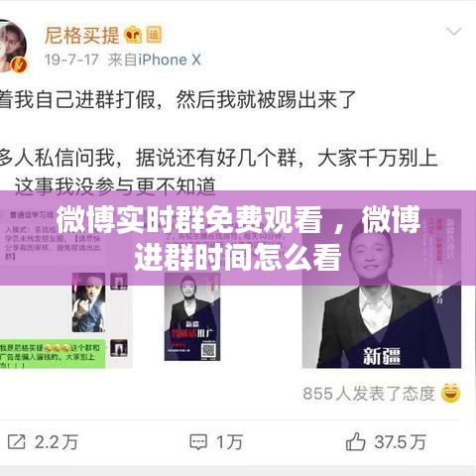Tap the crown membership badge icon
The height and width of the screenshot is (476, 476).
pyautogui.click(x=133, y=35)
